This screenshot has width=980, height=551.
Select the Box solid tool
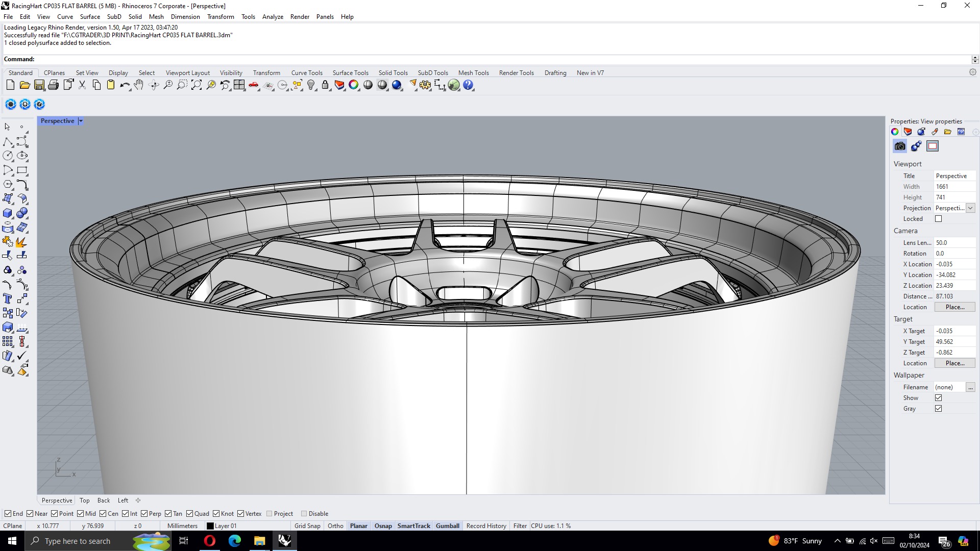point(8,213)
